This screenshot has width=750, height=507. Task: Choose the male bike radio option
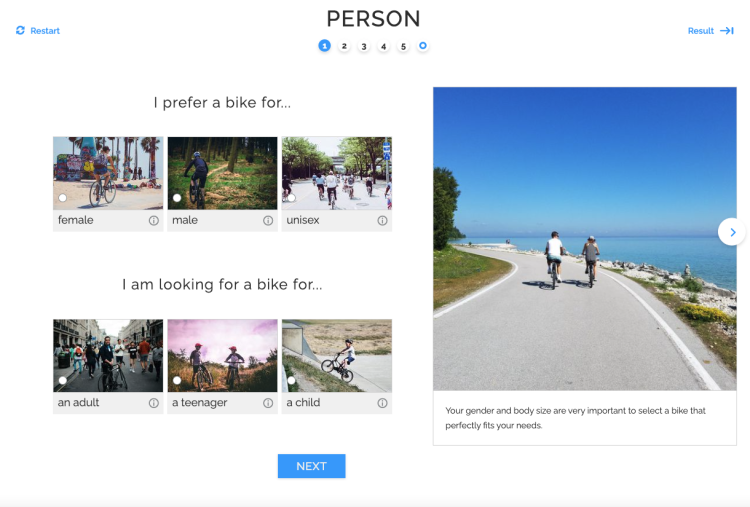point(177,198)
